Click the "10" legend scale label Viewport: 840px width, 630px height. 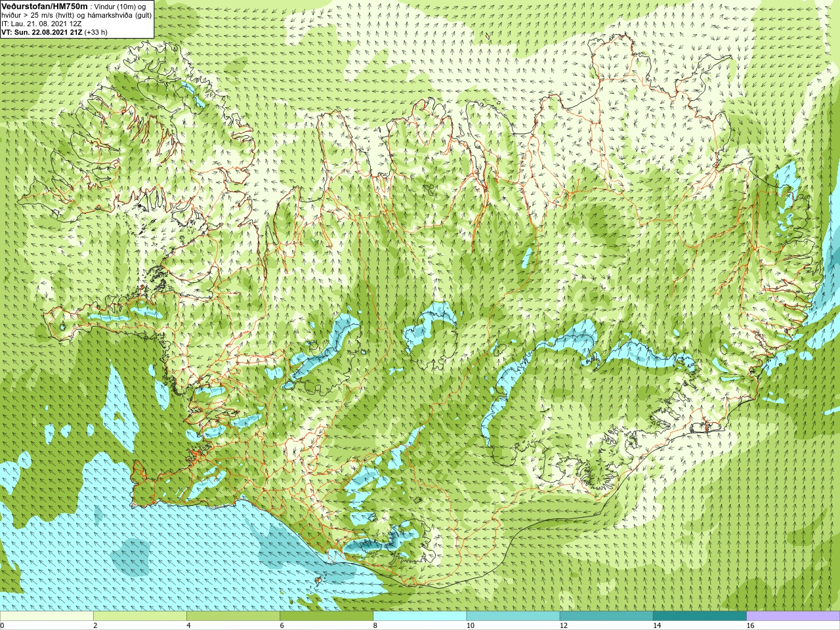coord(471,626)
